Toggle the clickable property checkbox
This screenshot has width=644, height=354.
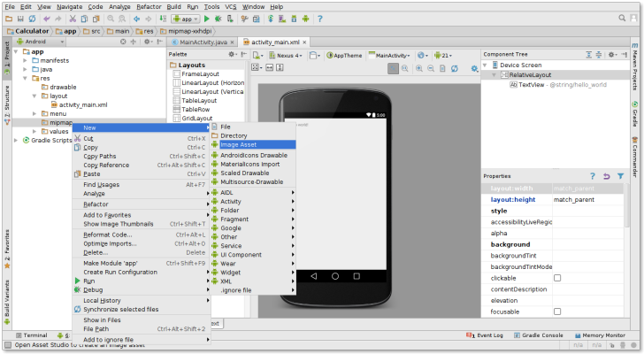(x=557, y=278)
